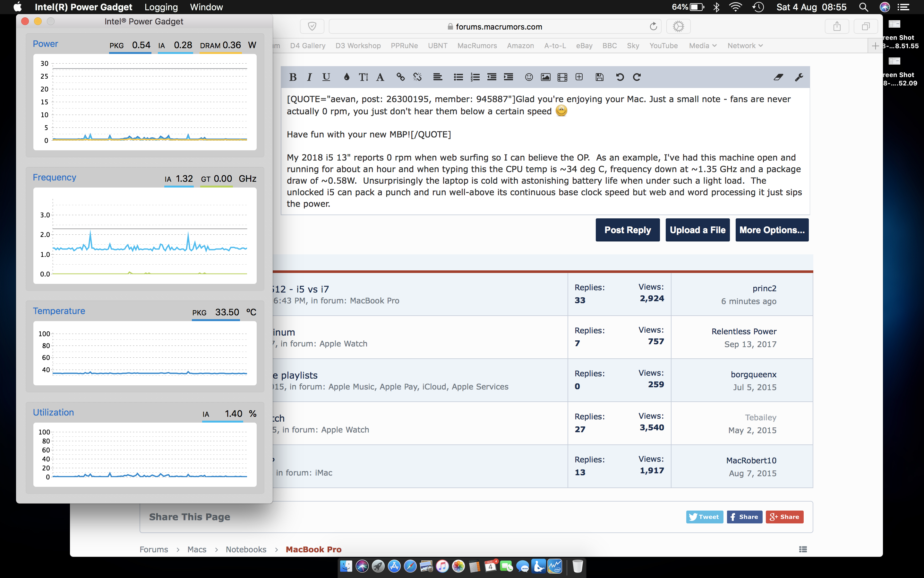Toggle bold formatting in the reply editor
The width and height of the screenshot is (924, 578).
293,77
